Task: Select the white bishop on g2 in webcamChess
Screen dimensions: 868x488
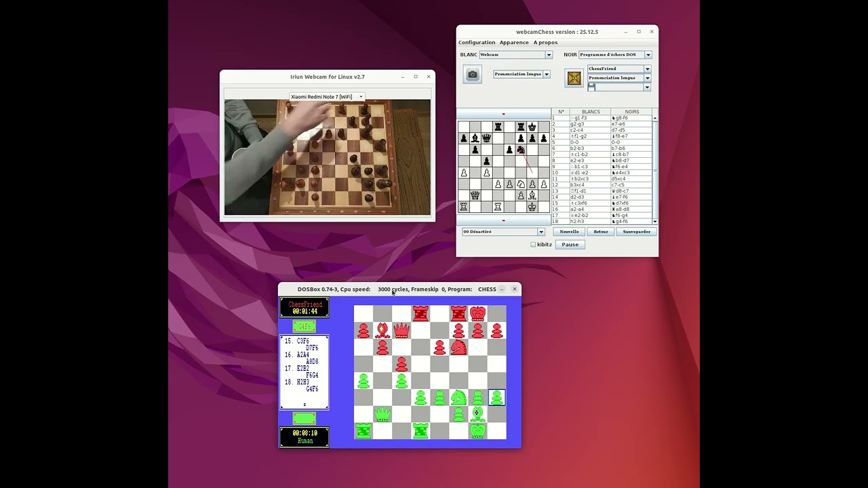Action: tap(532, 195)
